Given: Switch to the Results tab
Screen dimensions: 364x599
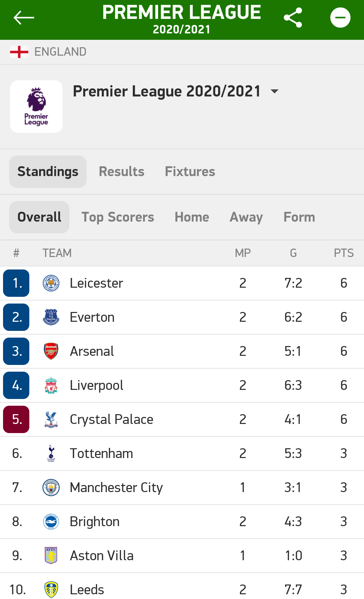Looking at the screenshot, I should coord(121,172).
